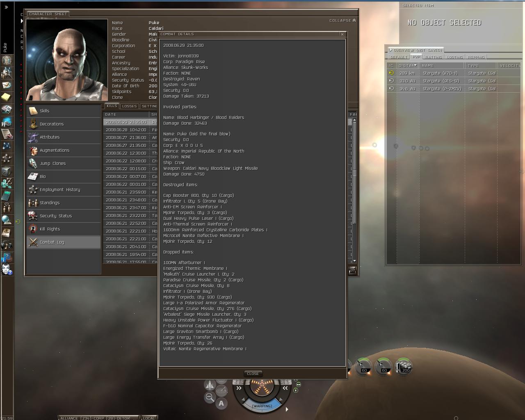The height and width of the screenshot is (420, 525).
Task: Open the jukebox headphones icon
Action: pyautogui.click(x=7, y=245)
